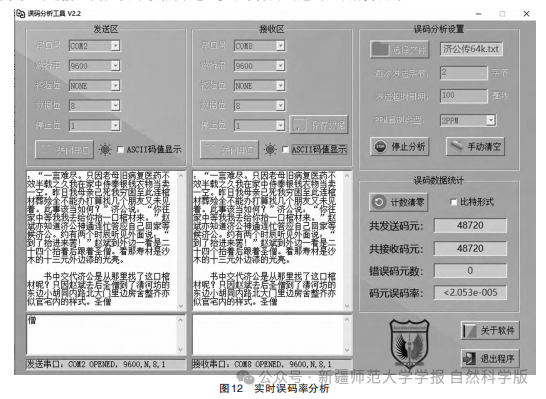Click the stop icon on 停止分析
546x399 pixels.
coord(381,147)
